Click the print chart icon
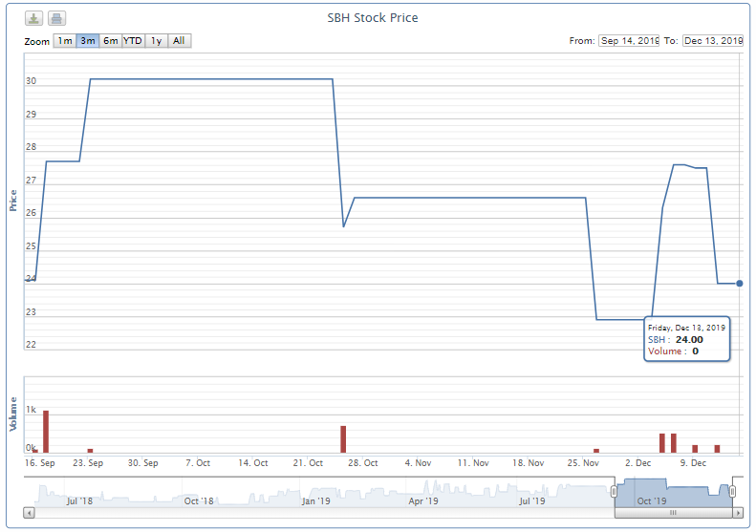 point(56,19)
